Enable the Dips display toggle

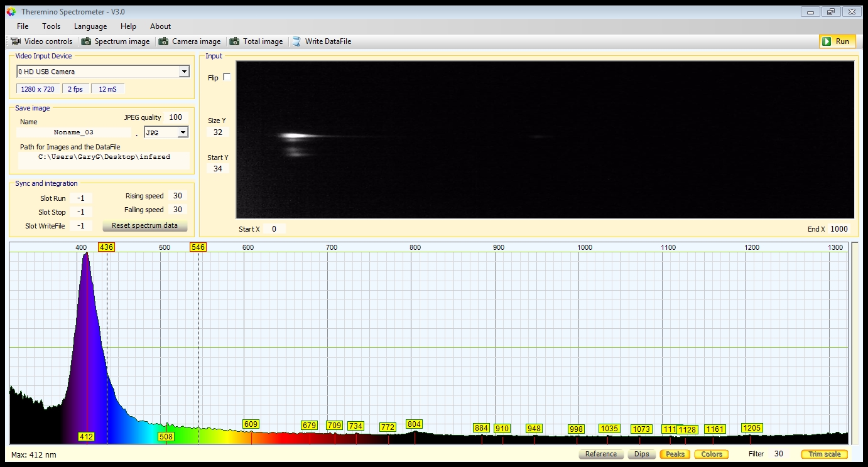[641, 454]
